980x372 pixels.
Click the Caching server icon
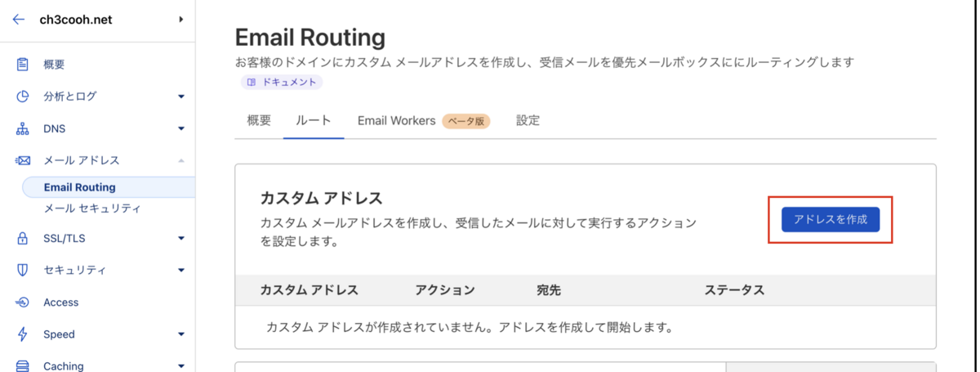[23, 365]
